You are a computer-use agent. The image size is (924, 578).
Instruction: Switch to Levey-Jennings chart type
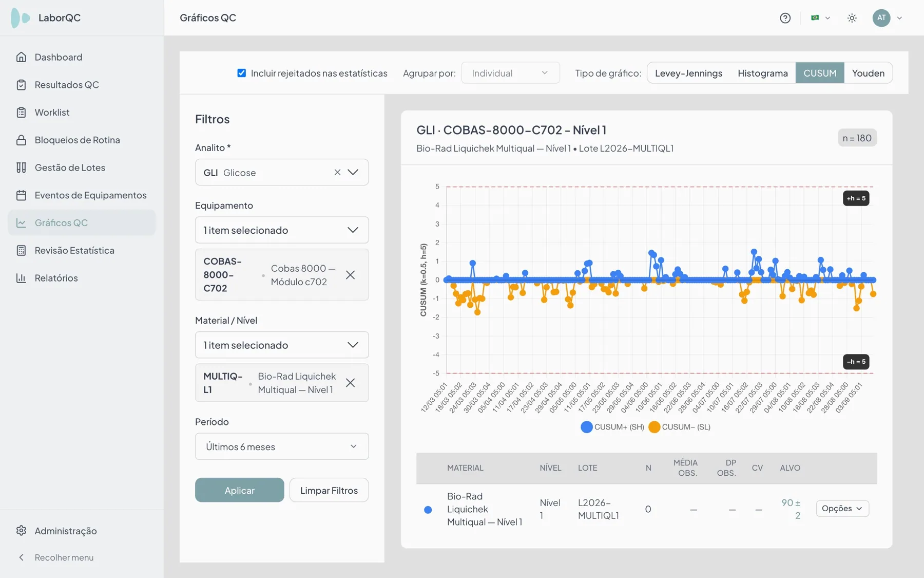(688, 73)
